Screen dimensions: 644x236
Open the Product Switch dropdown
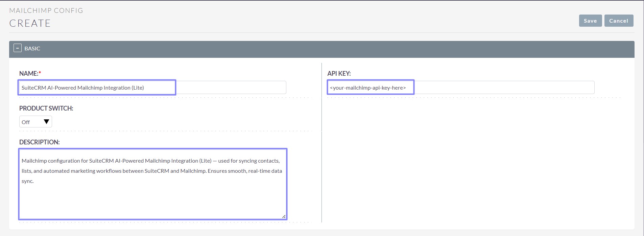click(x=35, y=122)
